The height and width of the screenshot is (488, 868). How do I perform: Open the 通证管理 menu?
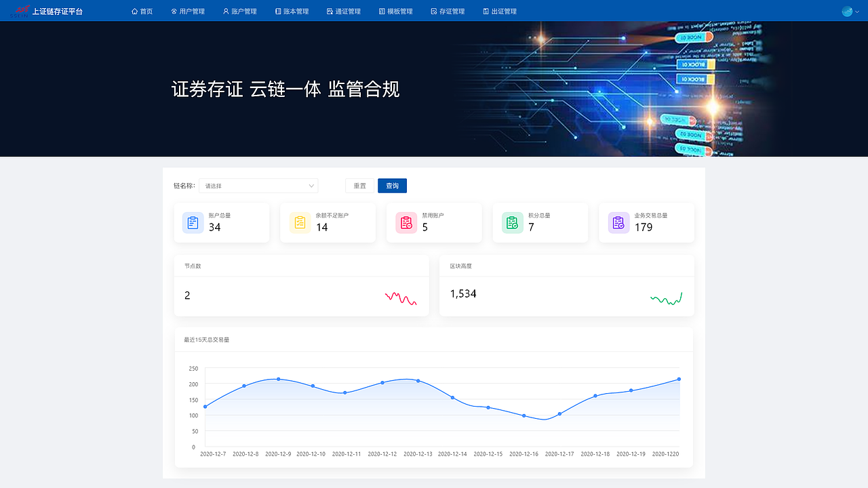[344, 12]
